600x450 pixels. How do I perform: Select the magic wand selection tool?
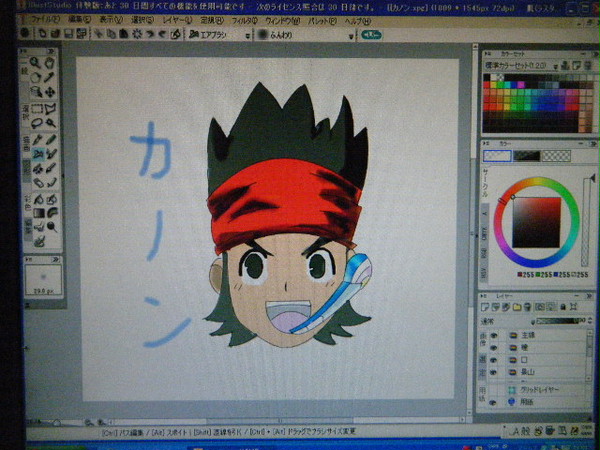click(50, 123)
